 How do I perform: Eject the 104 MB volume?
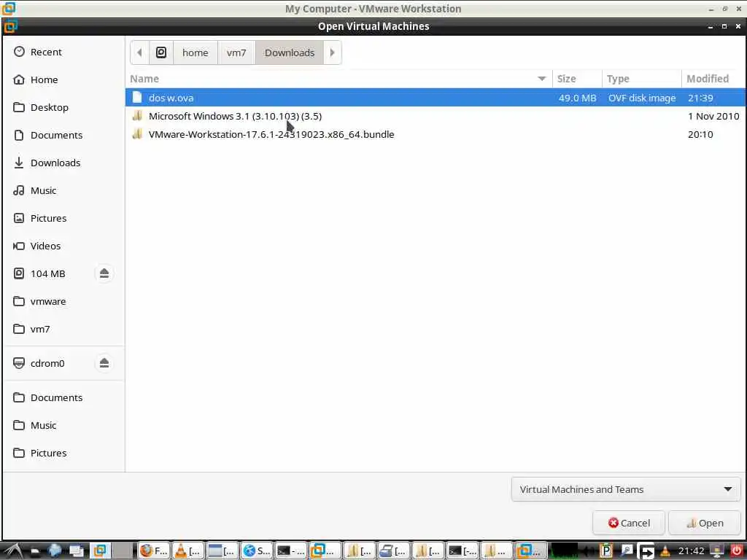pyautogui.click(x=104, y=273)
